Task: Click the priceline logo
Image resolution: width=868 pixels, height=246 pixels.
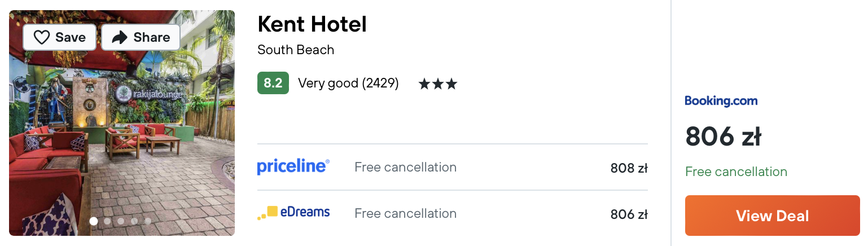Action: click(293, 166)
